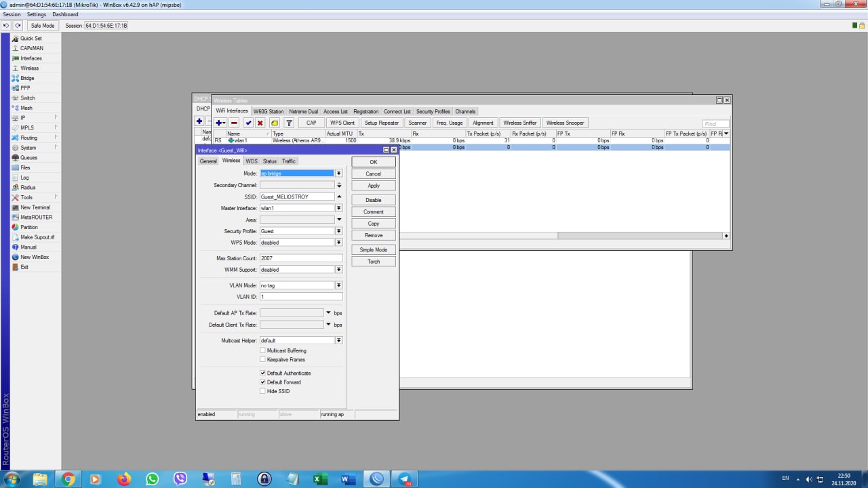Click the red minus remove icon in Wireless Tables
Image resolution: width=868 pixels, height=488 pixels.
coord(234,123)
